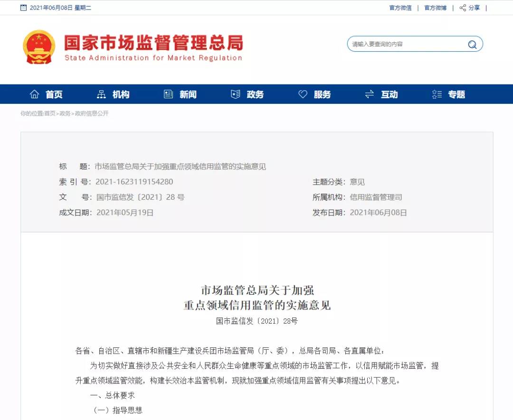This screenshot has height=420, width=513.
Task: Click the arrows icon for 互动
Action: 370,94
